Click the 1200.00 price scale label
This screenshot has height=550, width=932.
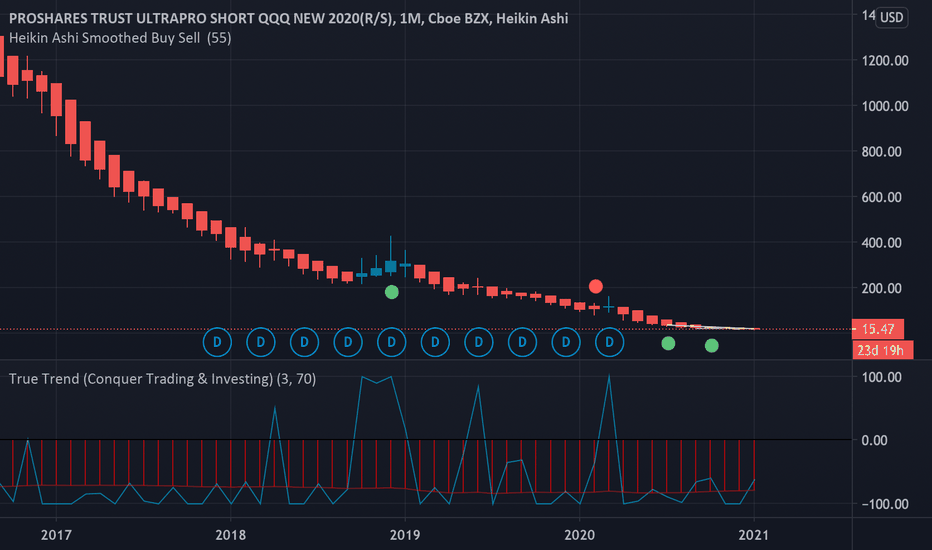(x=885, y=61)
